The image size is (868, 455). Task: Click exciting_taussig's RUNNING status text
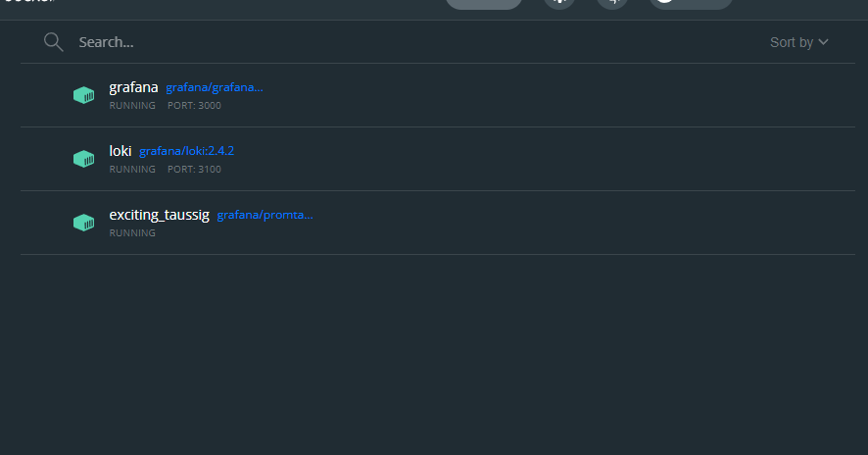coord(132,233)
